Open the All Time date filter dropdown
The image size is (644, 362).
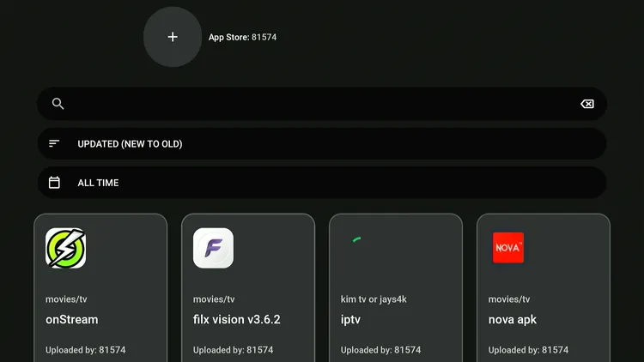point(322,183)
